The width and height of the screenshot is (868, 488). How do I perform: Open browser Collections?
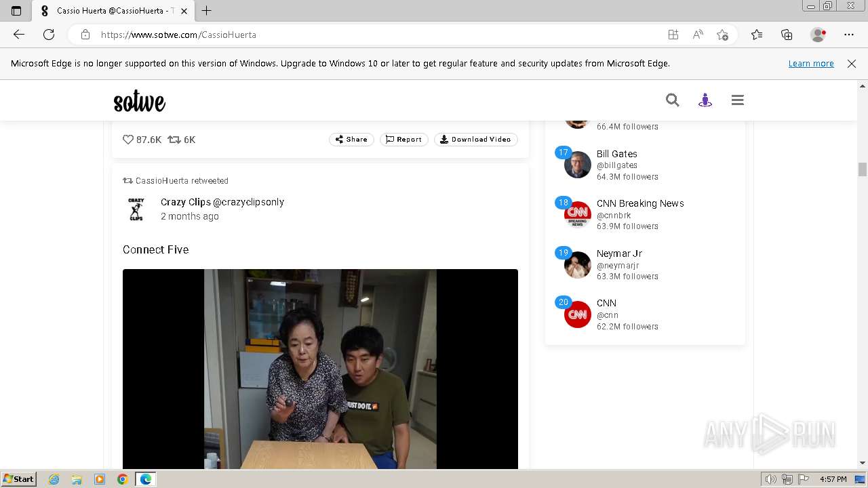click(787, 35)
